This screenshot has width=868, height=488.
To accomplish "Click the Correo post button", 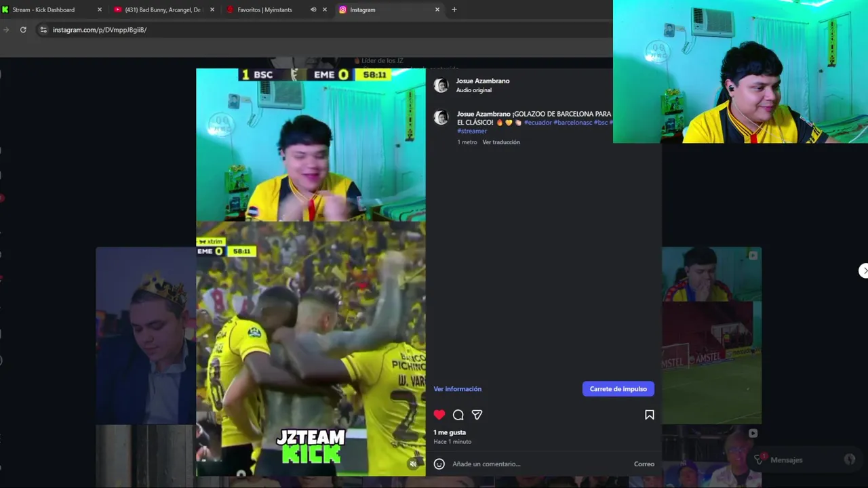I will (644, 464).
